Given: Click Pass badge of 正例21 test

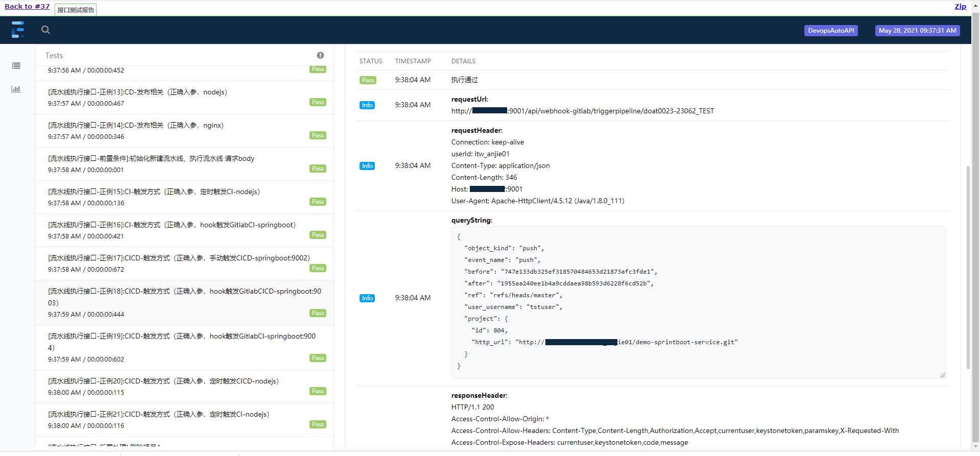Looking at the screenshot, I should click(x=318, y=424).
